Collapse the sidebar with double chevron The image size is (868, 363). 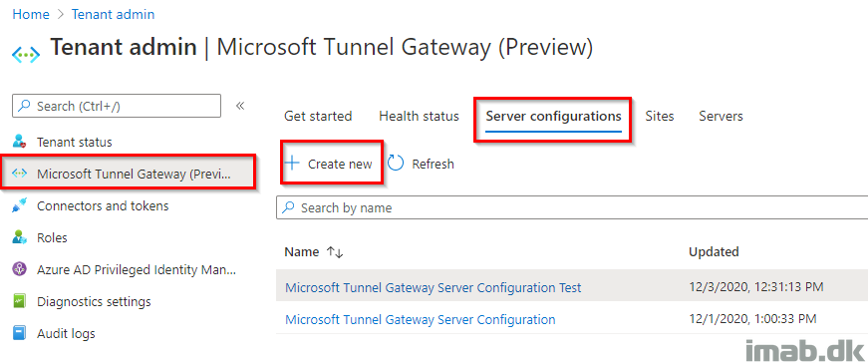pyautogui.click(x=240, y=106)
